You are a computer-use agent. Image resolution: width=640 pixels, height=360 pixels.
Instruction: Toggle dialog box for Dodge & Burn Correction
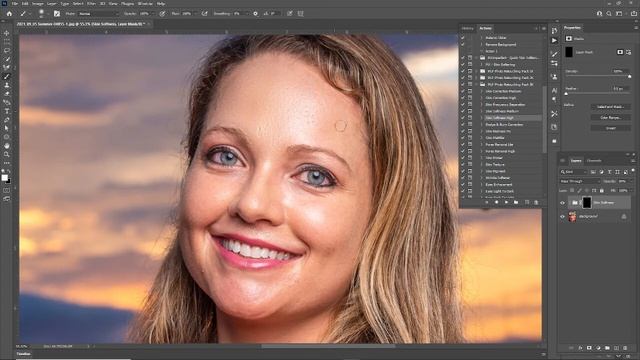tap(470, 124)
